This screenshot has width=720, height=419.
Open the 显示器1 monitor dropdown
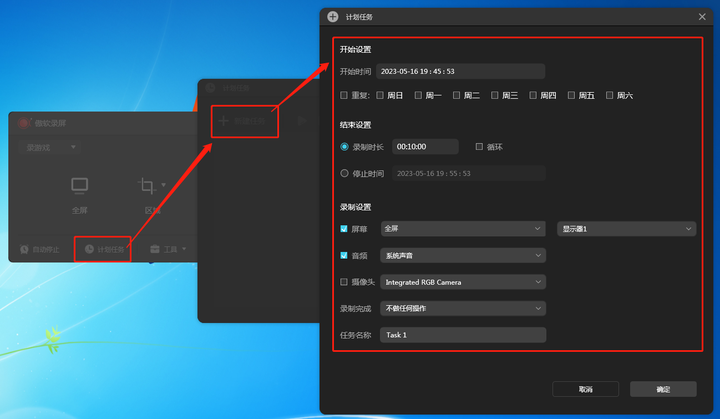tap(626, 229)
